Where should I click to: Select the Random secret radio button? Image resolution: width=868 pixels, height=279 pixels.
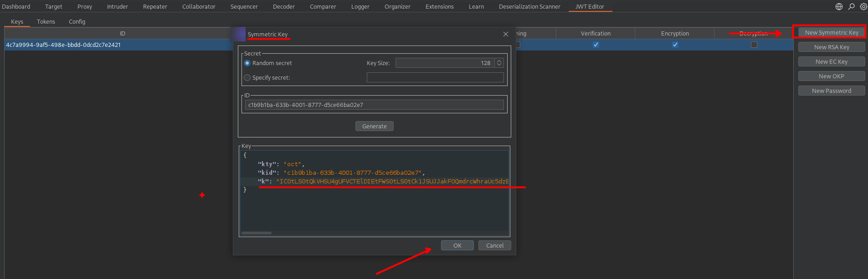point(247,63)
